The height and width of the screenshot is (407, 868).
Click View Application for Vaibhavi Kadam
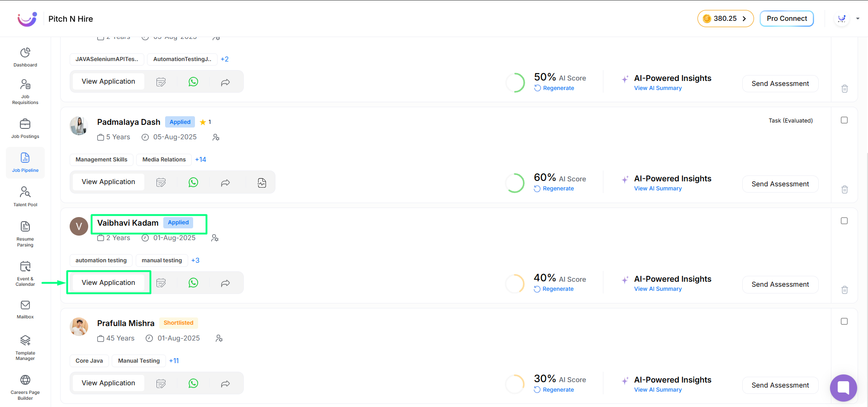coord(109,283)
